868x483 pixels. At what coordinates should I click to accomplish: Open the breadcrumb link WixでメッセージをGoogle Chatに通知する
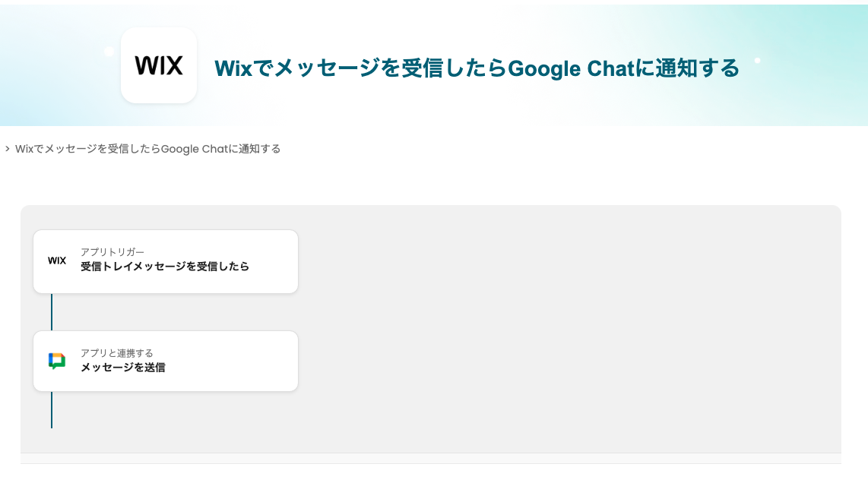pos(148,149)
